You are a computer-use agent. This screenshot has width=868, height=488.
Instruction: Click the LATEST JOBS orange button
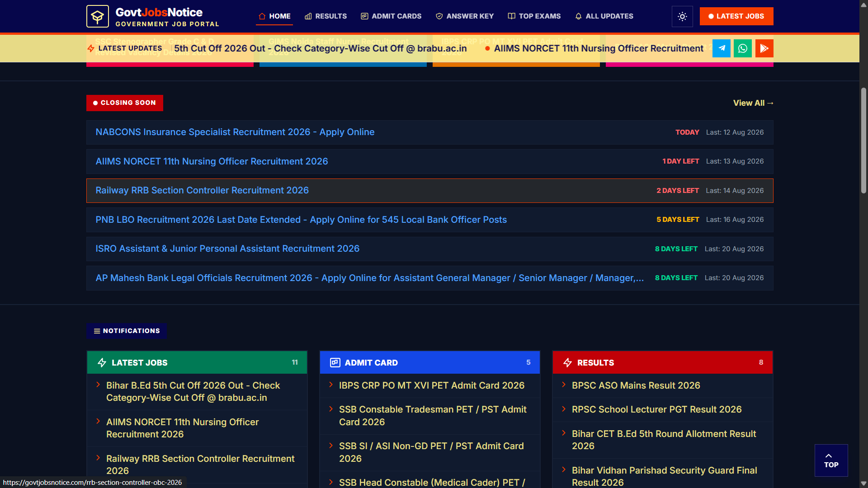736,16
